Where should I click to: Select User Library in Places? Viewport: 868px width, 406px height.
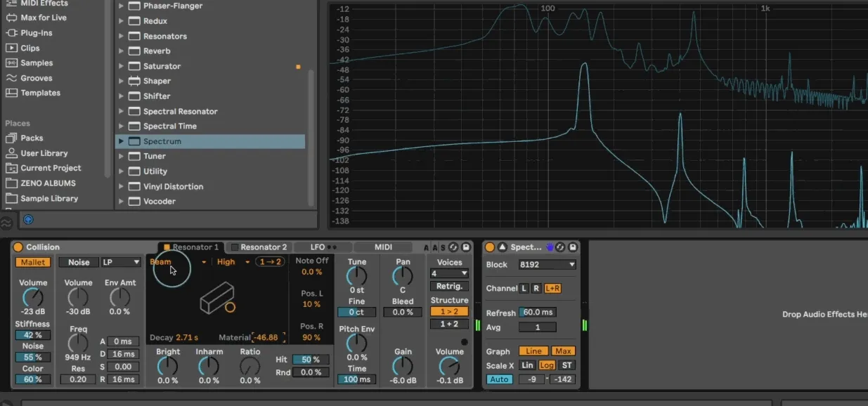pyautogui.click(x=44, y=153)
